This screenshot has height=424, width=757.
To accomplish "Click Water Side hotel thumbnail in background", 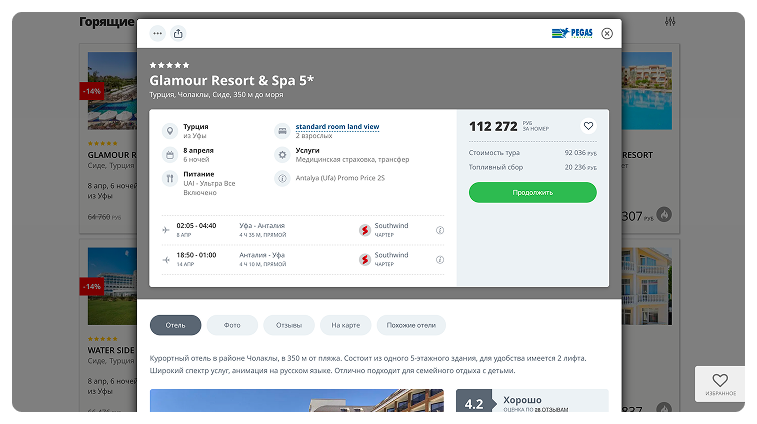I will point(112,286).
